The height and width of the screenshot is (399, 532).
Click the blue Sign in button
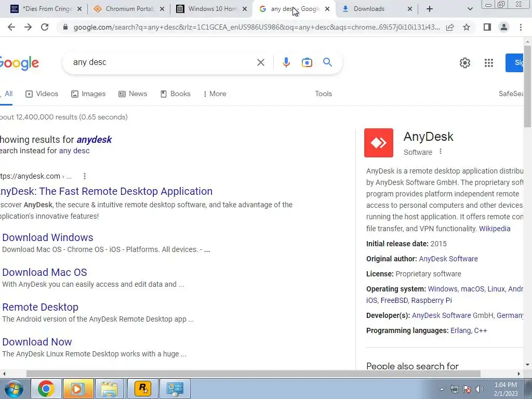[x=514, y=63]
